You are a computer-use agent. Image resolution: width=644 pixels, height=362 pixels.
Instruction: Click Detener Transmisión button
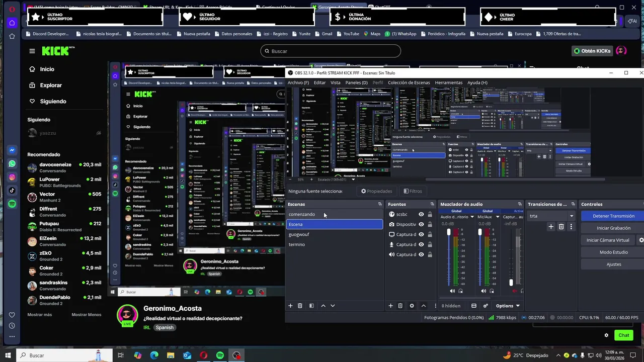pyautogui.click(x=613, y=216)
